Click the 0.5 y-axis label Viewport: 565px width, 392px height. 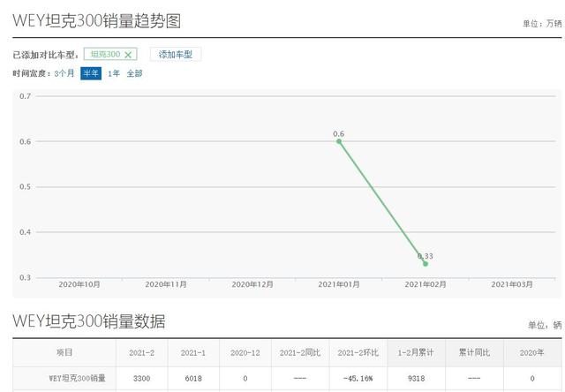pyautogui.click(x=25, y=186)
